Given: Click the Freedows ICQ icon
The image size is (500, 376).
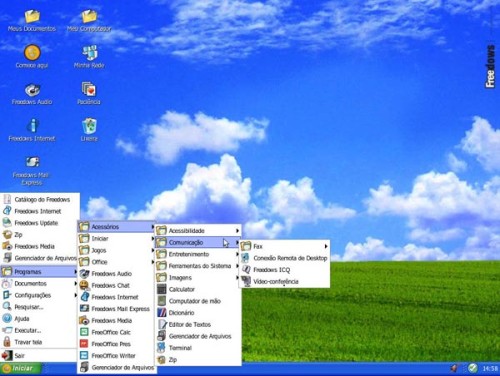Looking at the screenshot, I should (x=246, y=269).
